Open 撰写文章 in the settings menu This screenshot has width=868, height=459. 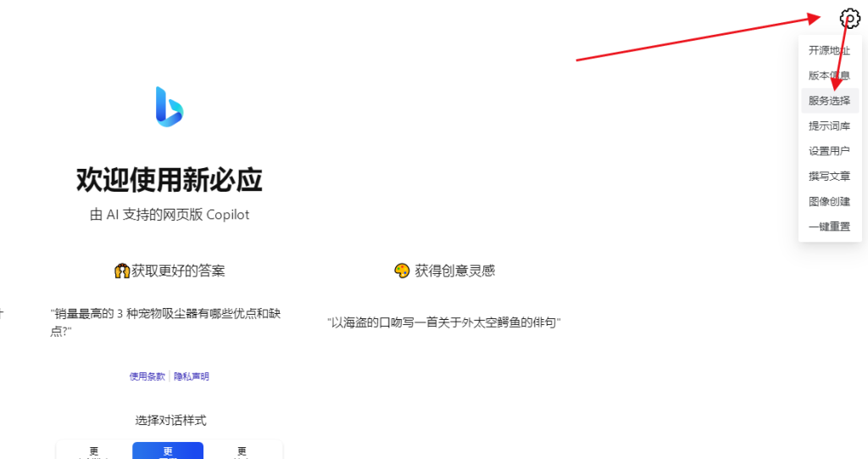pyautogui.click(x=830, y=176)
